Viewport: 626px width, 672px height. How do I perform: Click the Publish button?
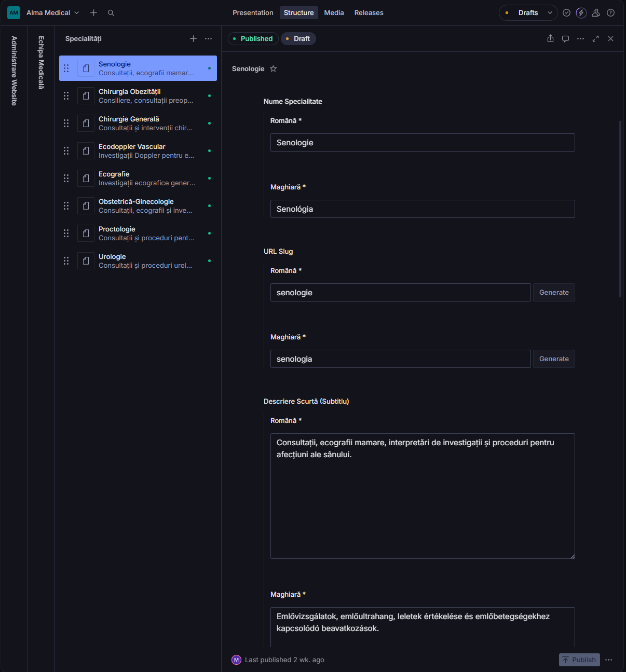[x=579, y=660]
